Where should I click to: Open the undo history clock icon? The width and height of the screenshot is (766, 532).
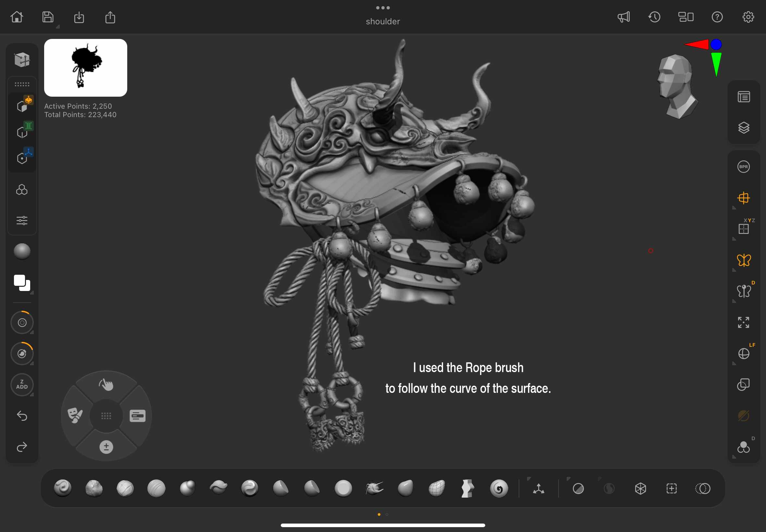coord(654,17)
